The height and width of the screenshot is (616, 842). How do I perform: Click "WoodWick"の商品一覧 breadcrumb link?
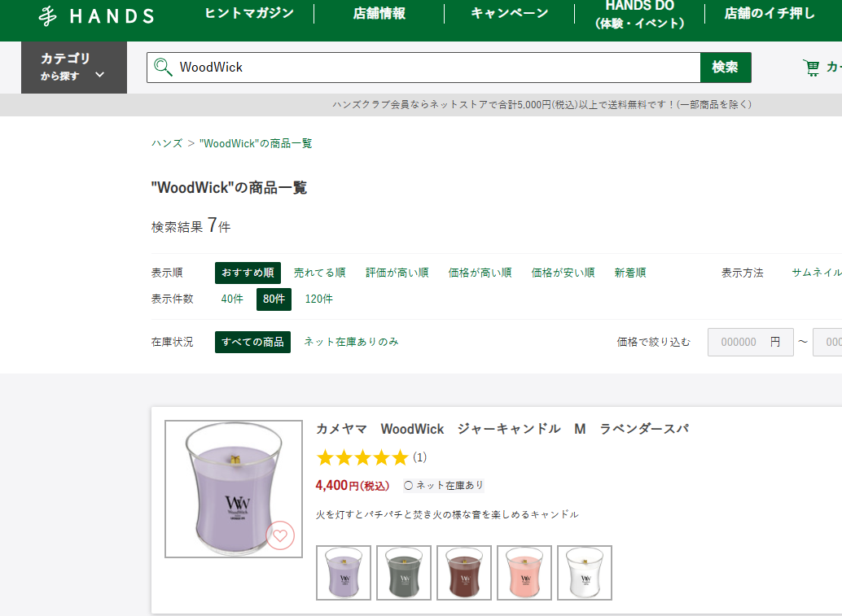(256, 143)
